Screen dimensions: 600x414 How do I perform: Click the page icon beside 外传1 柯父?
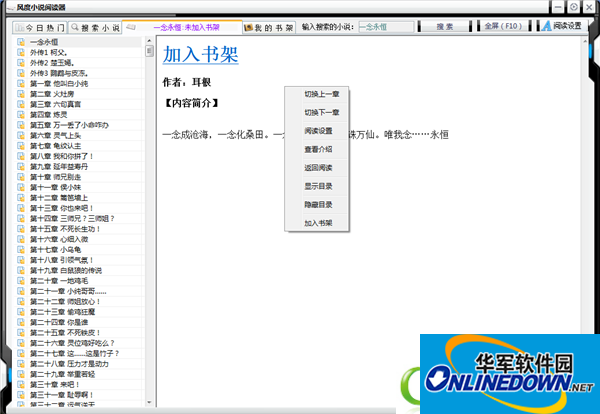click(x=21, y=52)
